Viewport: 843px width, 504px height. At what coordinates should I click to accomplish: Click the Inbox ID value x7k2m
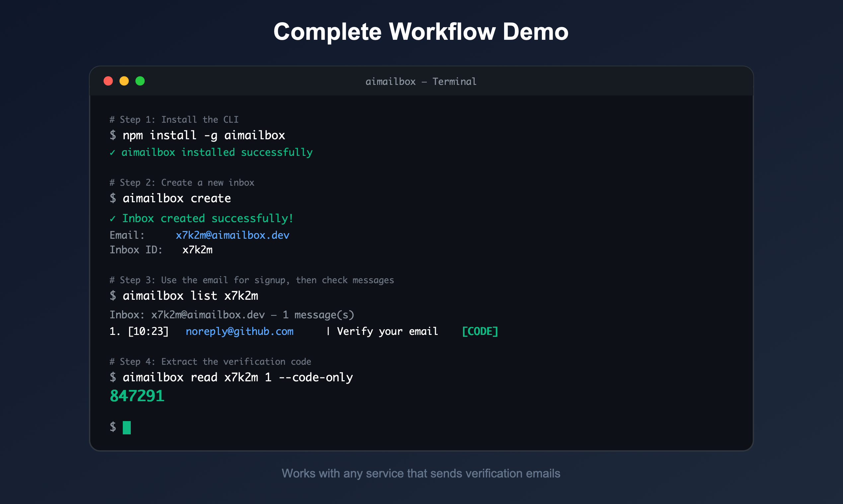(x=197, y=250)
